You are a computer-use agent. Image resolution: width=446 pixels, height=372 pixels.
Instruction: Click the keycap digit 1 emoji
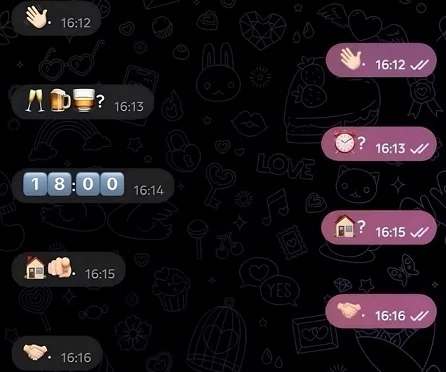click(35, 184)
